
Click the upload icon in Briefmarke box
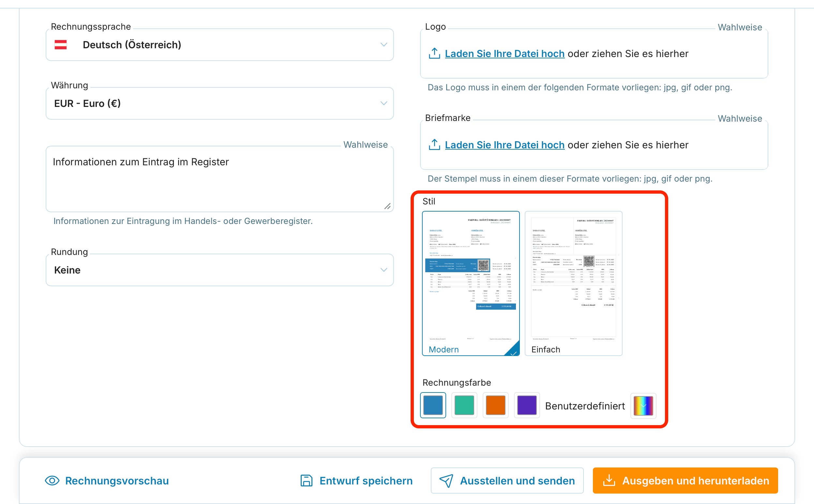click(434, 145)
